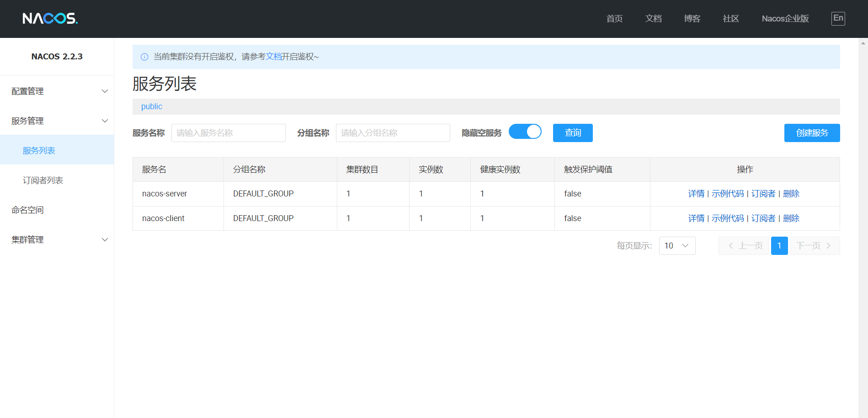The width and height of the screenshot is (868, 418).
Task: Click the page scrollbar's up arrow
Action: (863, 43)
